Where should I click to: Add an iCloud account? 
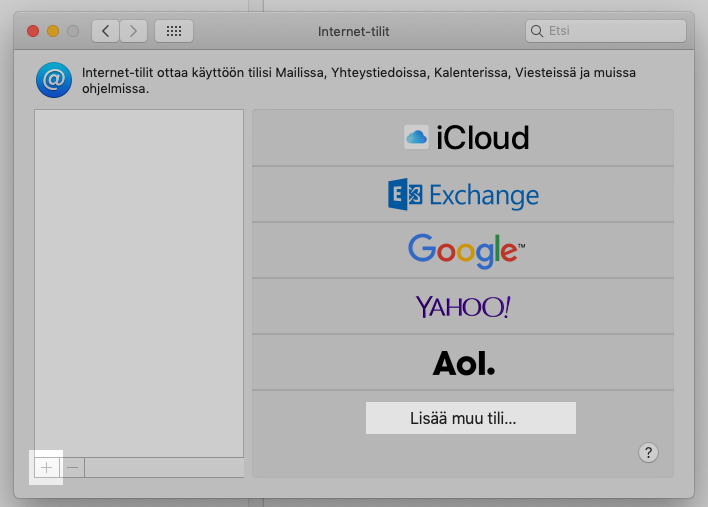pos(463,137)
